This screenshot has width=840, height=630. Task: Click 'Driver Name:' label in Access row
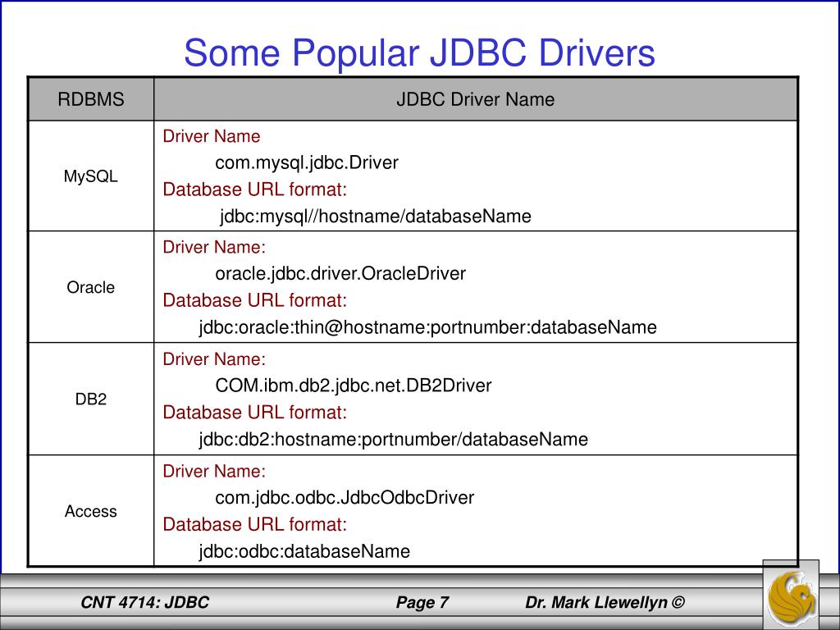pyautogui.click(x=214, y=471)
